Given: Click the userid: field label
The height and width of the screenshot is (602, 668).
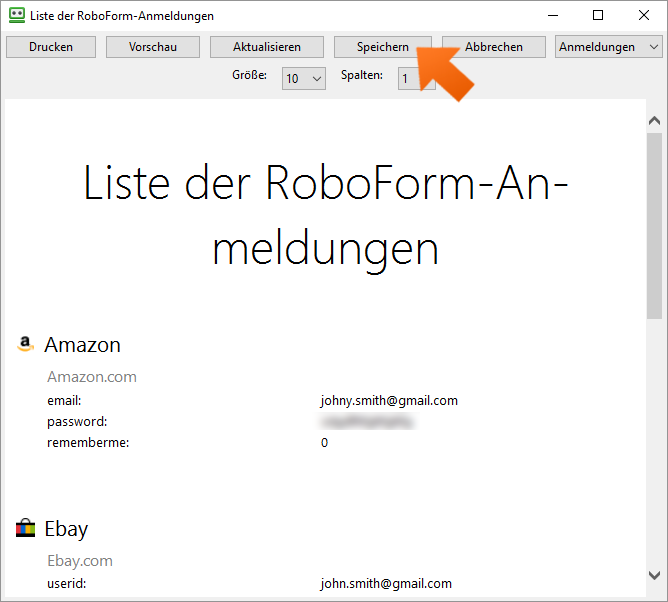Looking at the screenshot, I should [x=66, y=584].
